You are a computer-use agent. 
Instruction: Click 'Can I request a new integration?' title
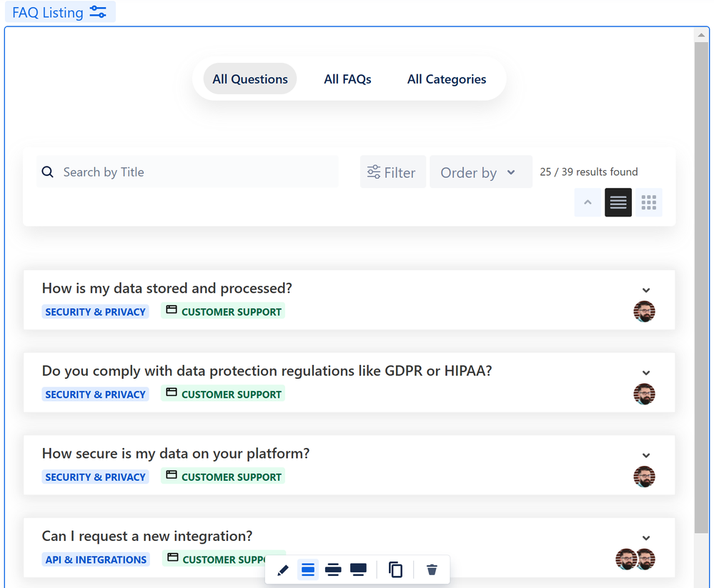pyautogui.click(x=147, y=536)
